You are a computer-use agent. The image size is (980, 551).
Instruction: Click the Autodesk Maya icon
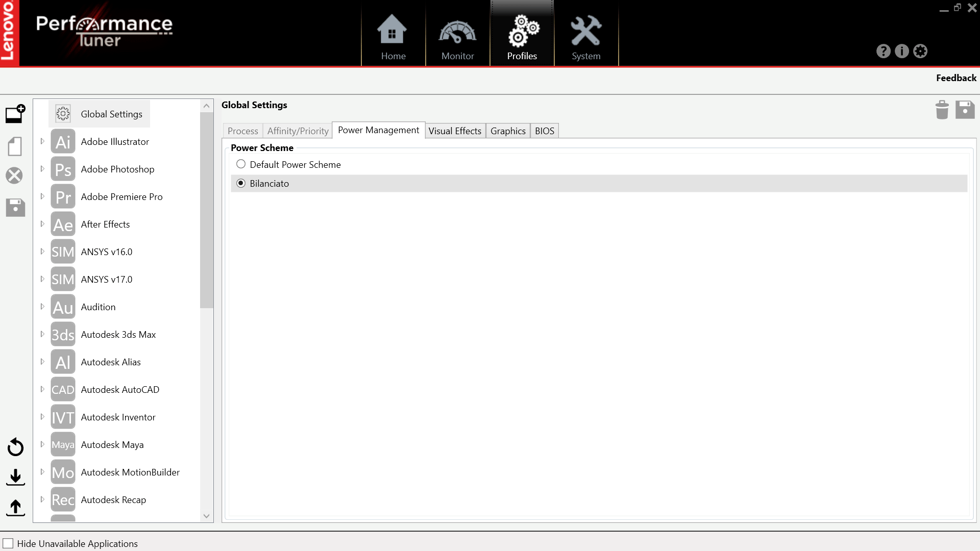point(63,445)
